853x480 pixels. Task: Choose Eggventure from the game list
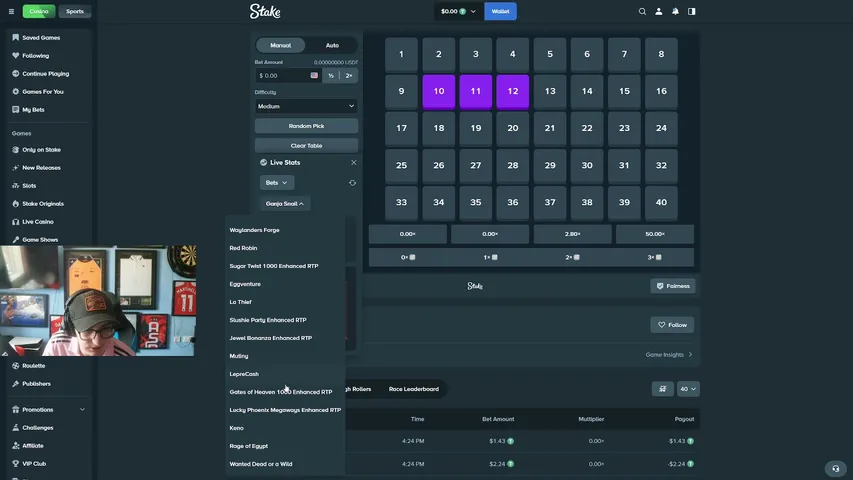tap(245, 284)
